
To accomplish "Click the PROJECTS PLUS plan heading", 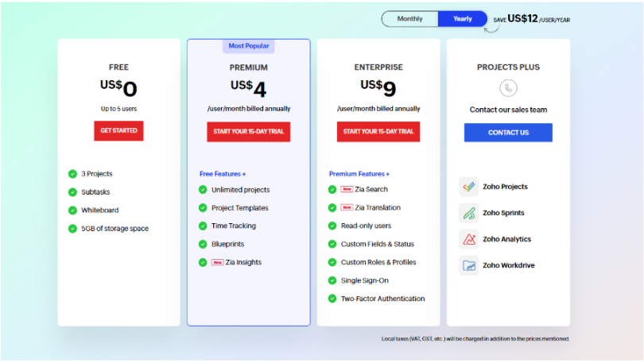I will (508, 68).
